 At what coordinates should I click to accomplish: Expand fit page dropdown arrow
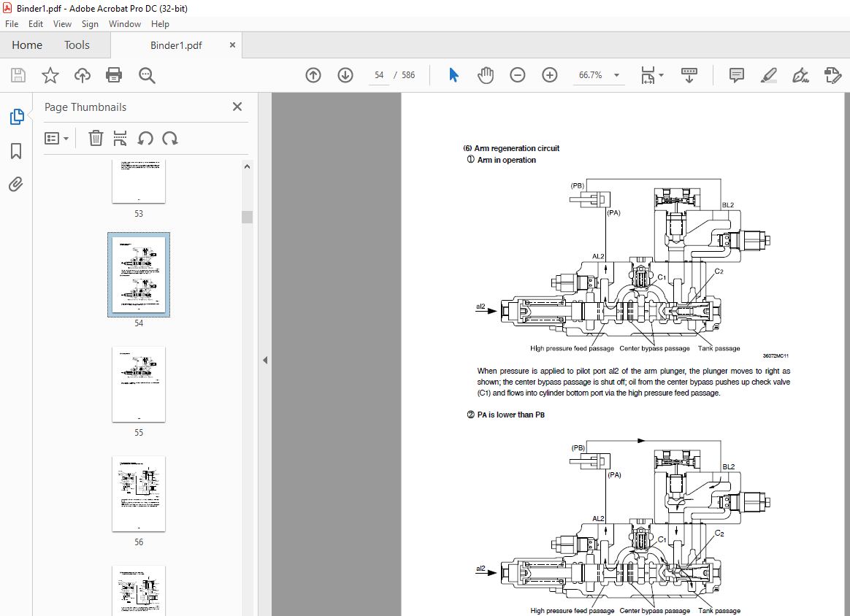(x=661, y=75)
